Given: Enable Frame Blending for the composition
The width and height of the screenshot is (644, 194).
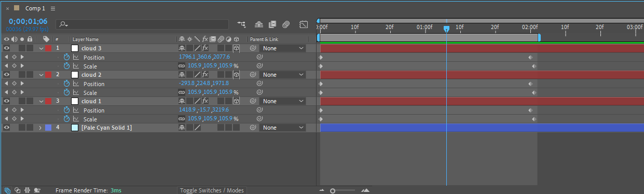Looking at the screenshot, I should pyautogui.click(x=272, y=24).
